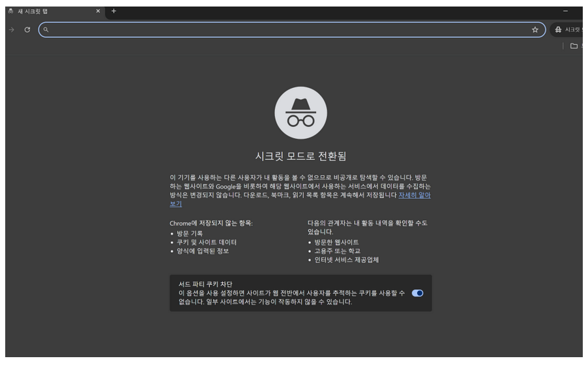Click the incognito favicon on the tab
Viewport: 588px width, 365px height.
10,12
